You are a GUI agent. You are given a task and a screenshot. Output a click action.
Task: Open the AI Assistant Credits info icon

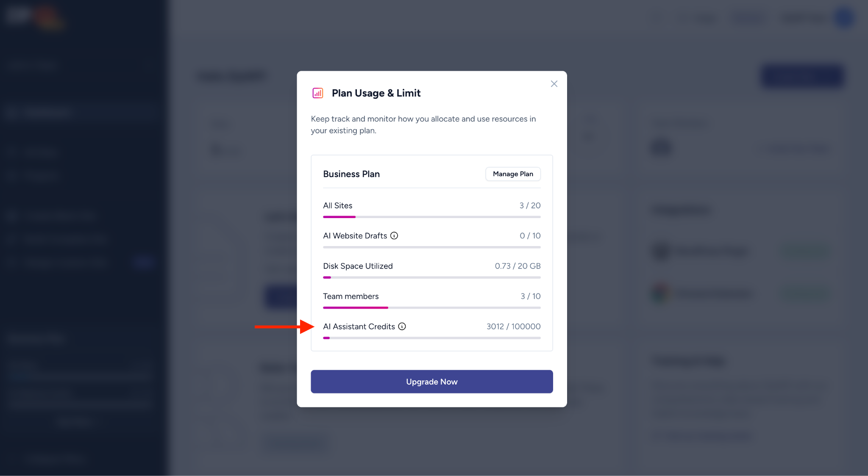(402, 327)
